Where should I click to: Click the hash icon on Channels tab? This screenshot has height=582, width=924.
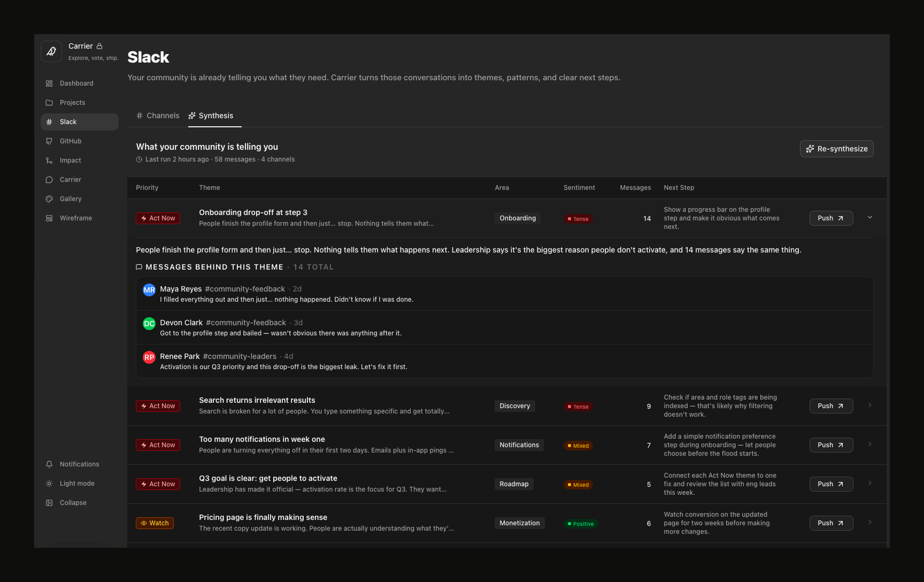tap(140, 116)
